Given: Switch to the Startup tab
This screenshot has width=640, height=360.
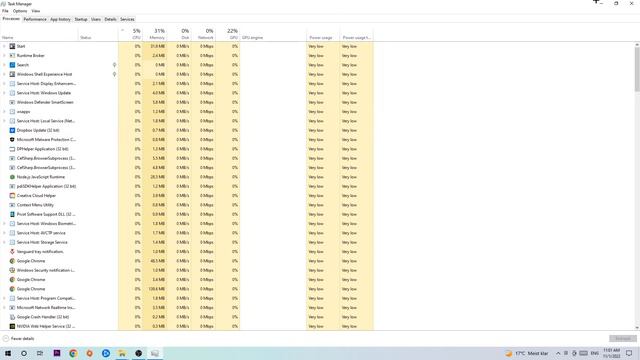Looking at the screenshot, I should click(x=81, y=19).
